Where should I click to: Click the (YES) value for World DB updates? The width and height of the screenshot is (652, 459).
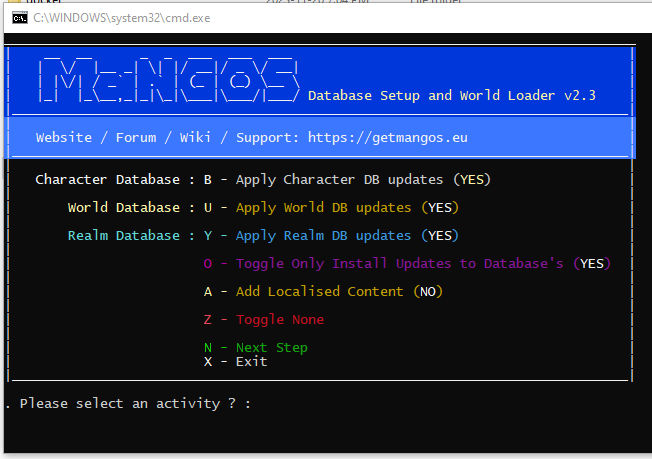[440, 207]
